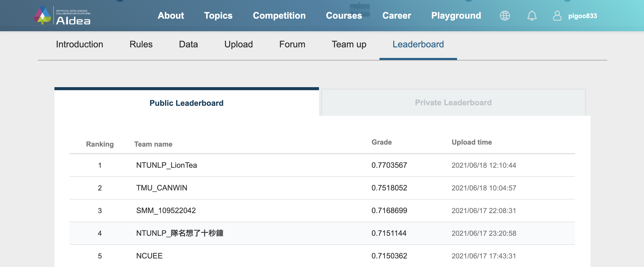Image resolution: width=644 pixels, height=267 pixels.
Task: Open the language globe icon
Action: (x=505, y=16)
